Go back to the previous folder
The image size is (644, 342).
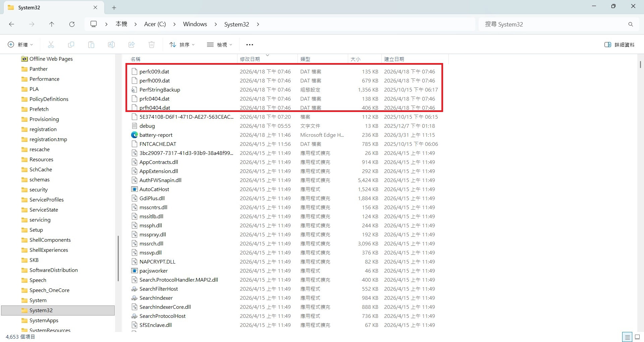point(11,24)
